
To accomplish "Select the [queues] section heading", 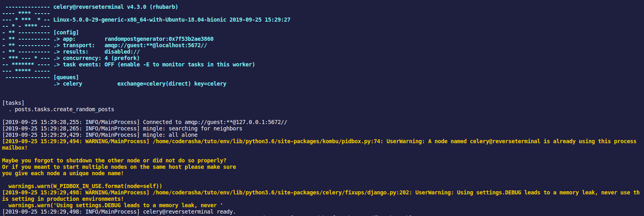I will click(x=66, y=77).
